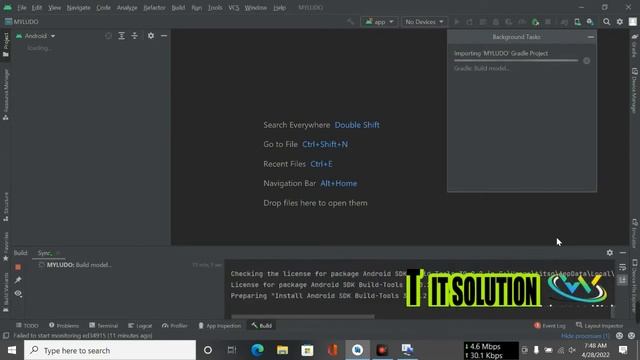The height and width of the screenshot is (360, 640).
Task: Toggle the build view eye filter
Action: click(18, 293)
